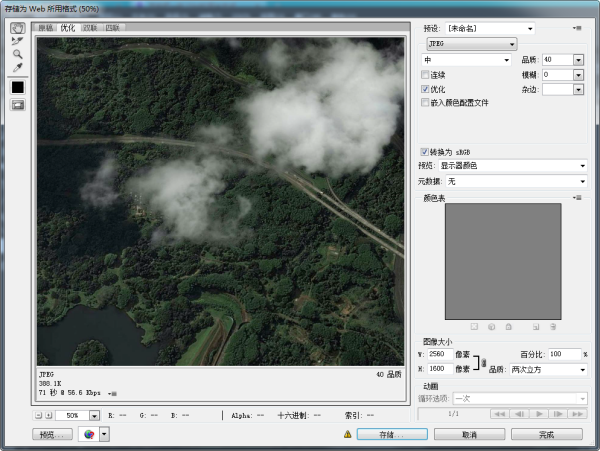This screenshot has width=600, height=451.
Task: Select the Hand tool
Action: (18, 28)
